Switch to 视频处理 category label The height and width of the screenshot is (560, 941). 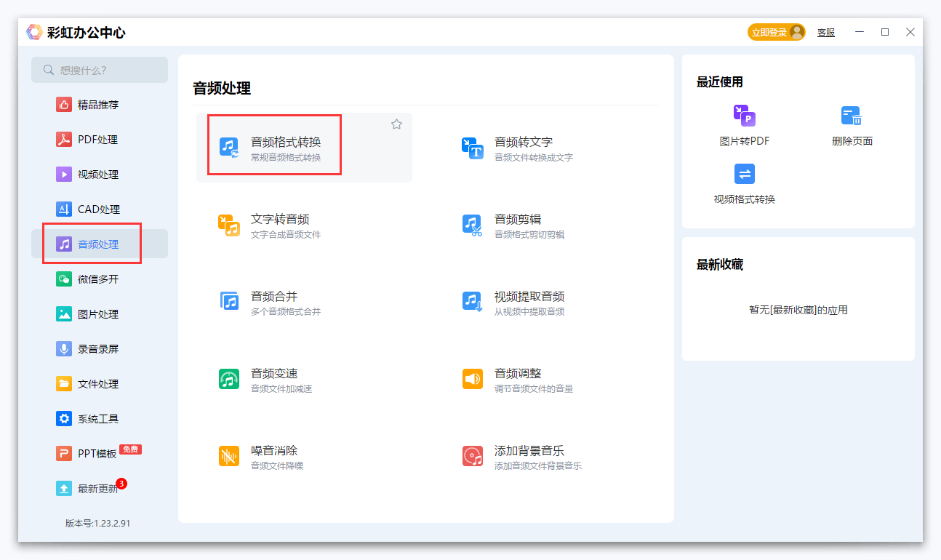point(98,175)
